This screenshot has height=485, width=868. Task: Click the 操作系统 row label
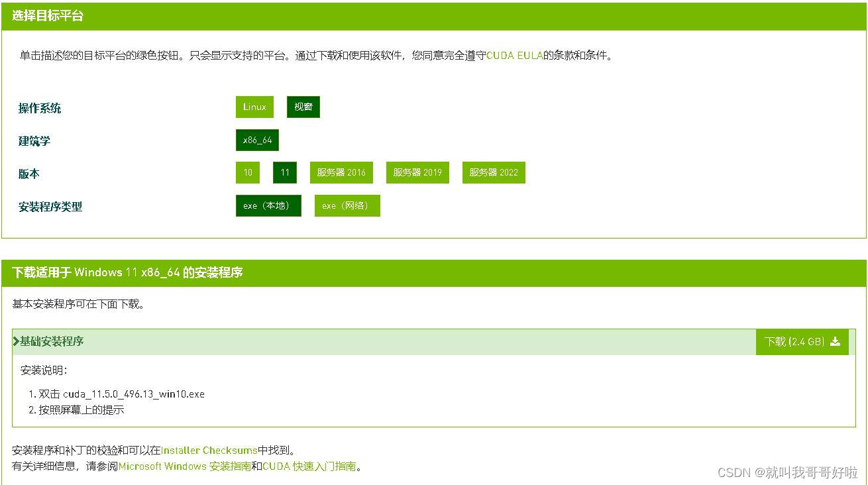click(40, 109)
